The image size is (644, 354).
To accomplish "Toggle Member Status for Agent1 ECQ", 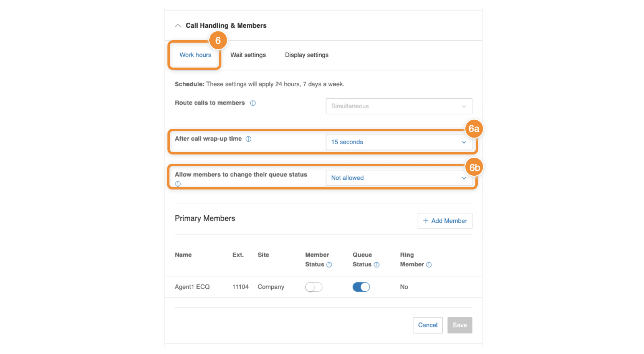I will (x=314, y=287).
